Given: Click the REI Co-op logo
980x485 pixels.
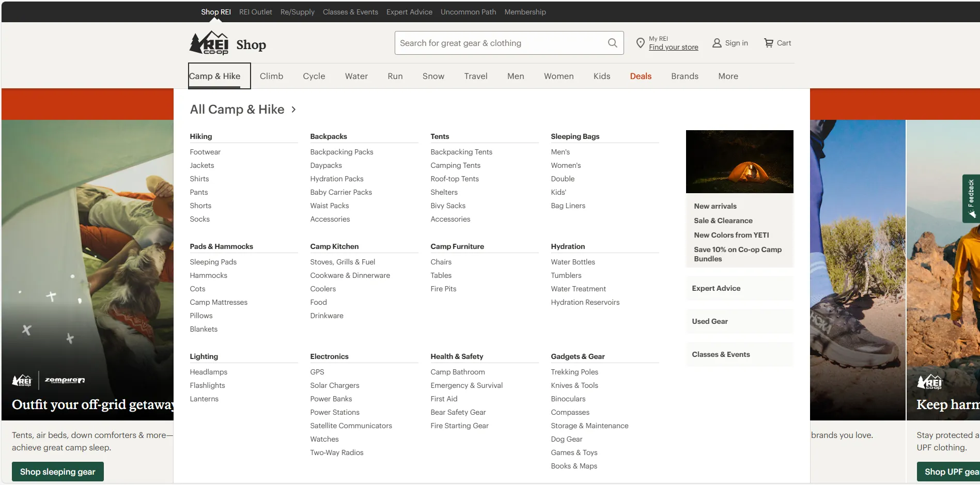Looking at the screenshot, I should point(209,43).
